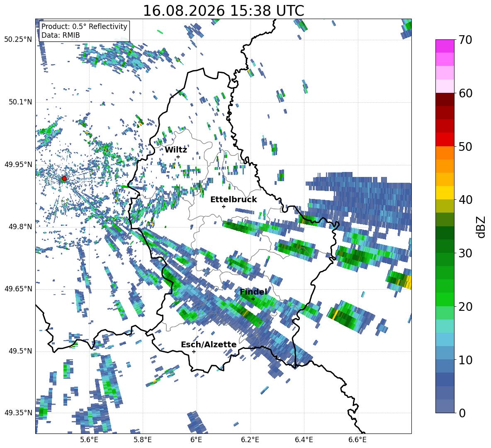The width and height of the screenshot is (491, 448).
Task: Select the Ettelbruck city label
Action: point(233,200)
